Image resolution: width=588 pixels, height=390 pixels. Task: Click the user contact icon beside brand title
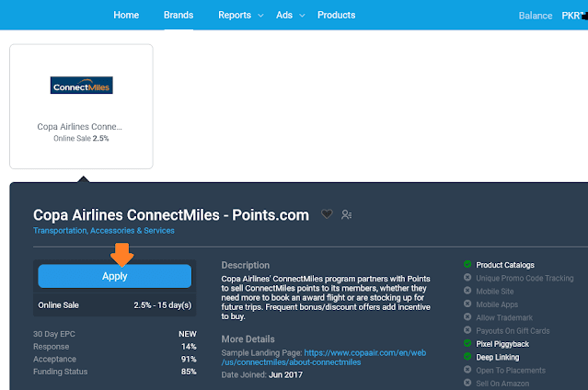(347, 214)
